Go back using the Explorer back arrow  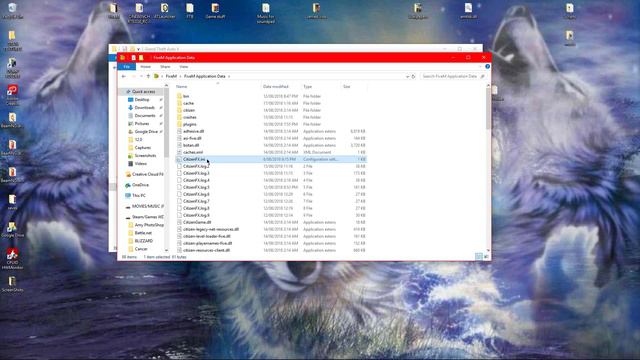click(124, 76)
